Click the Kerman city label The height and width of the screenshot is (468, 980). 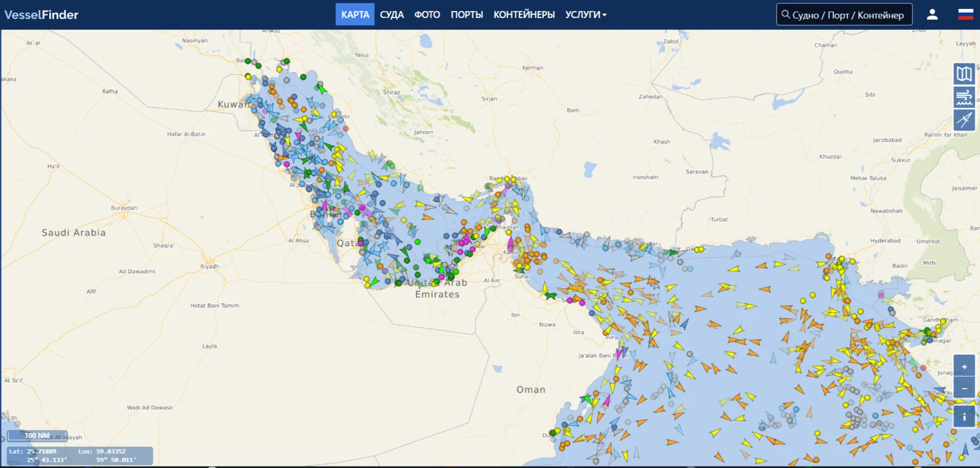click(x=533, y=68)
